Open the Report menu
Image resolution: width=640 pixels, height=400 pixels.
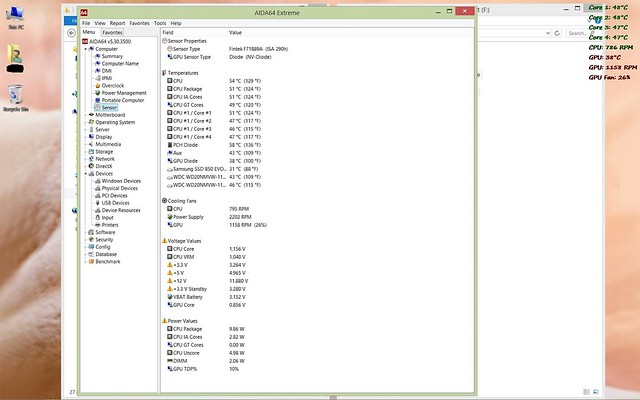click(x=117, y=23)
